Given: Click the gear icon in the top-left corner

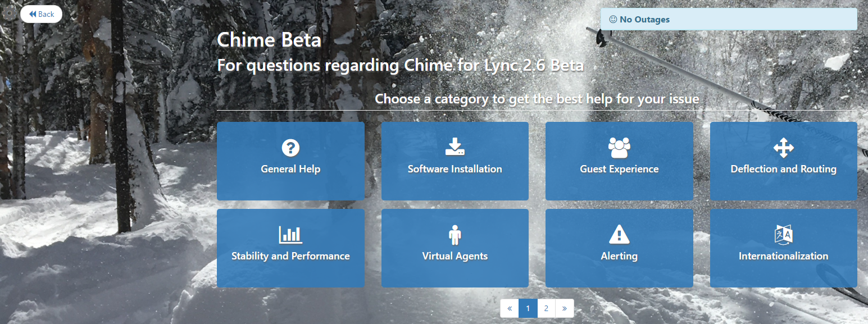Looking at the screenshot, I should (10, 13).
